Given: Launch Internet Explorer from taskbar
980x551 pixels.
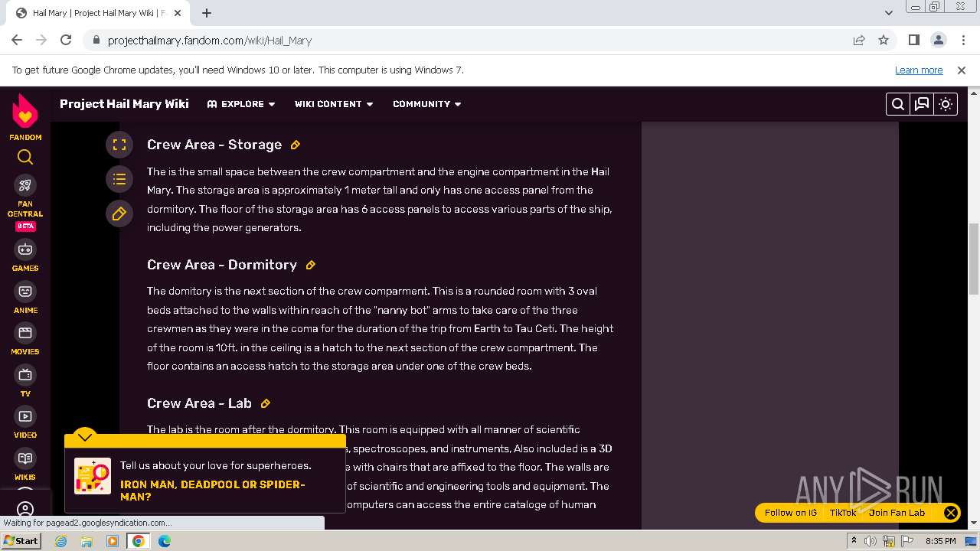Looking at the screenshot, I should coord(61,541).
